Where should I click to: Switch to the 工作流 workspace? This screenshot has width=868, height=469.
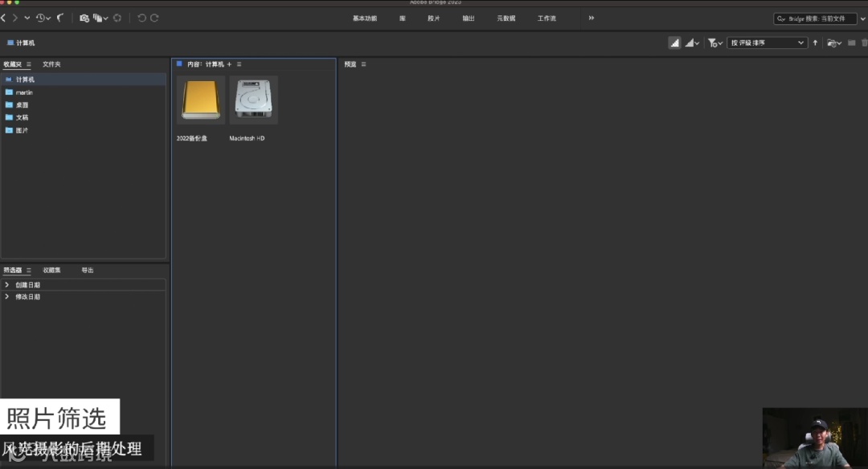(547, 18)
